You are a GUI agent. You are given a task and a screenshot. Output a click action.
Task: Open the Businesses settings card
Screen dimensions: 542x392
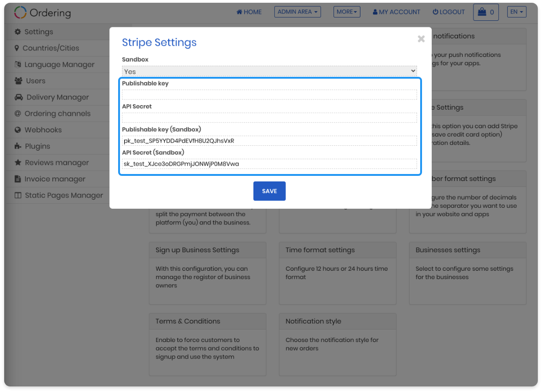pos(468,273)
